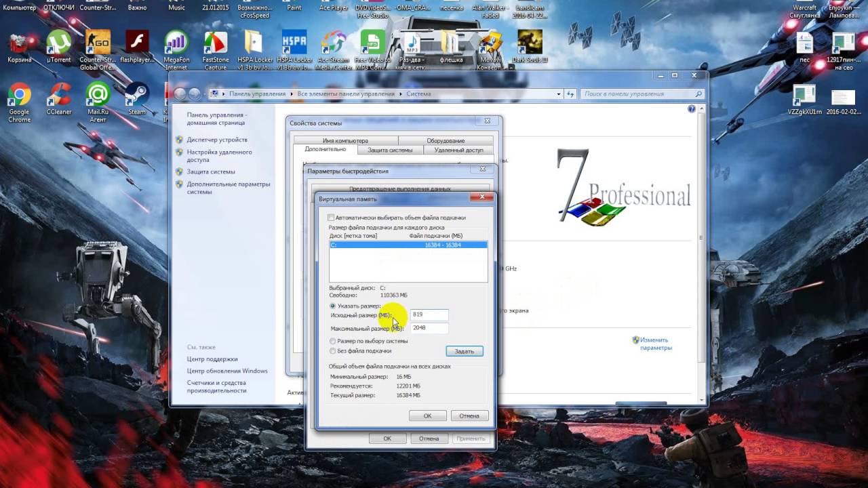Open Дополнительные параметры системы sidebar link
The height and width of the screenshot is (488, 868).
point(229,188)
